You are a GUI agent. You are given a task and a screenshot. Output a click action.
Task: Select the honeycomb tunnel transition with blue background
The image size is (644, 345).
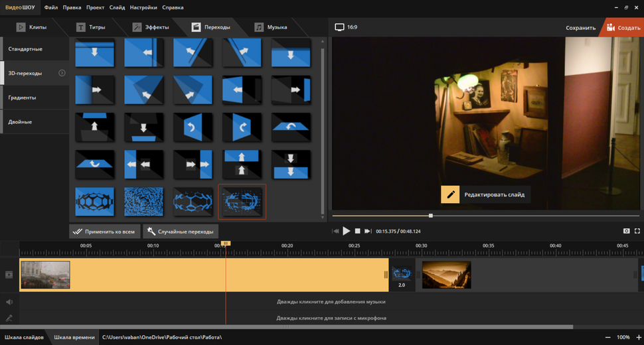94,202
